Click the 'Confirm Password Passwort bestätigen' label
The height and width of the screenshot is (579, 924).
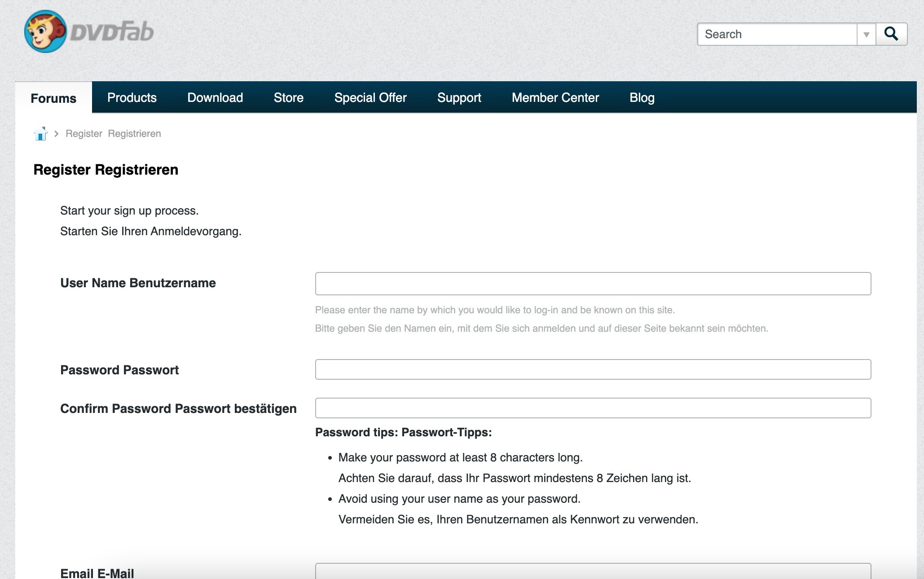[x=178, y=408]
